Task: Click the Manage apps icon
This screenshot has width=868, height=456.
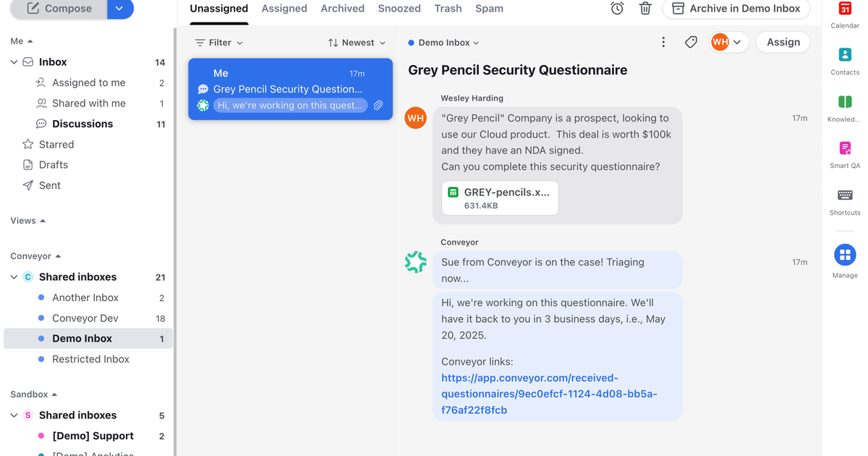Action: click(845, 255)
